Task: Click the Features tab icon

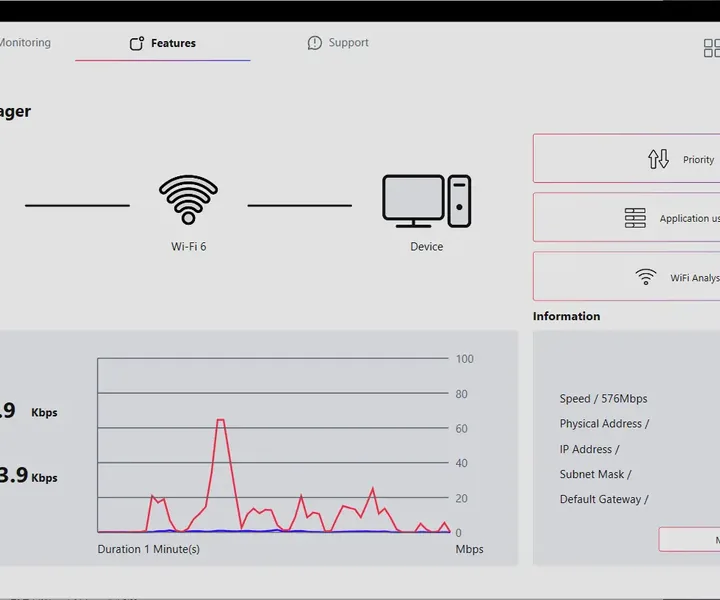Action: pos(137,43)
